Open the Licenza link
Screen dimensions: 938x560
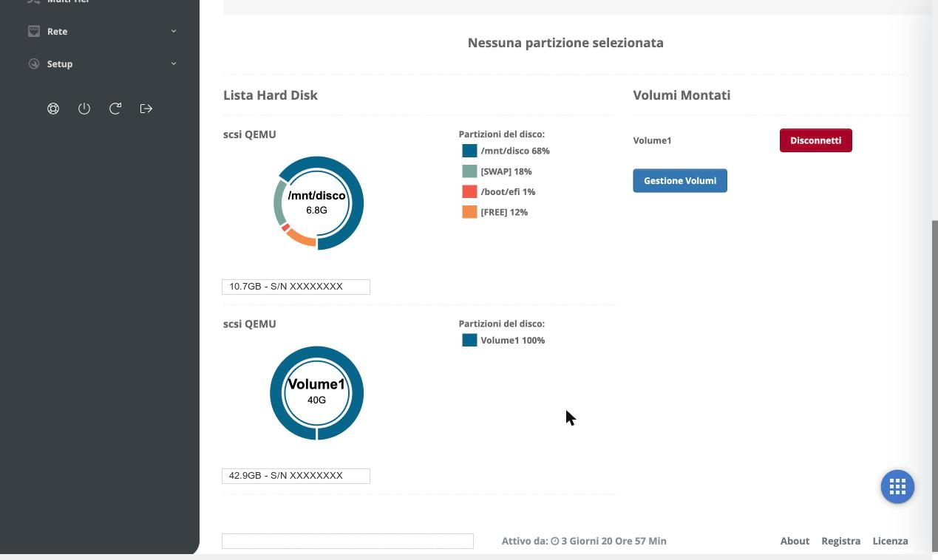(890, 541)
